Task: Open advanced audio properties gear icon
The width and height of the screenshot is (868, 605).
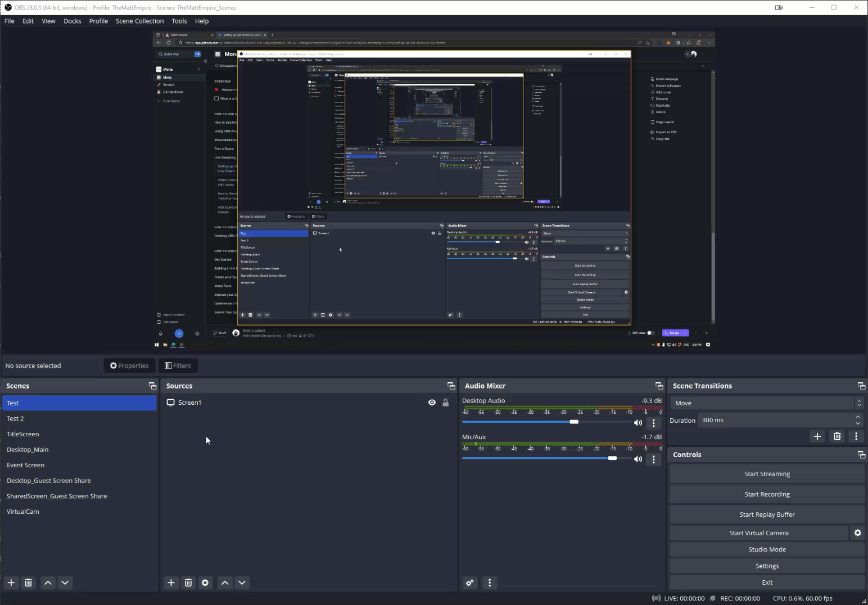Action: pos(470,583)
